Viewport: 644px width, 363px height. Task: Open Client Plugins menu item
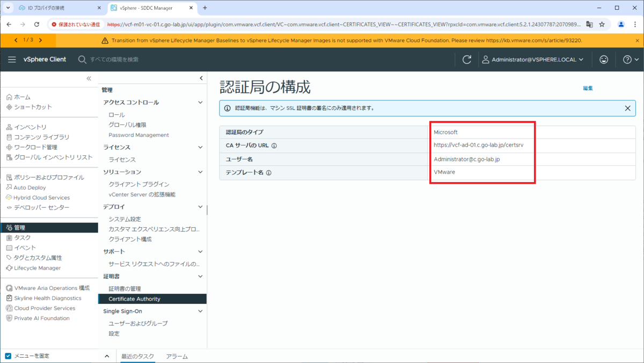click(x=138, y=184)
